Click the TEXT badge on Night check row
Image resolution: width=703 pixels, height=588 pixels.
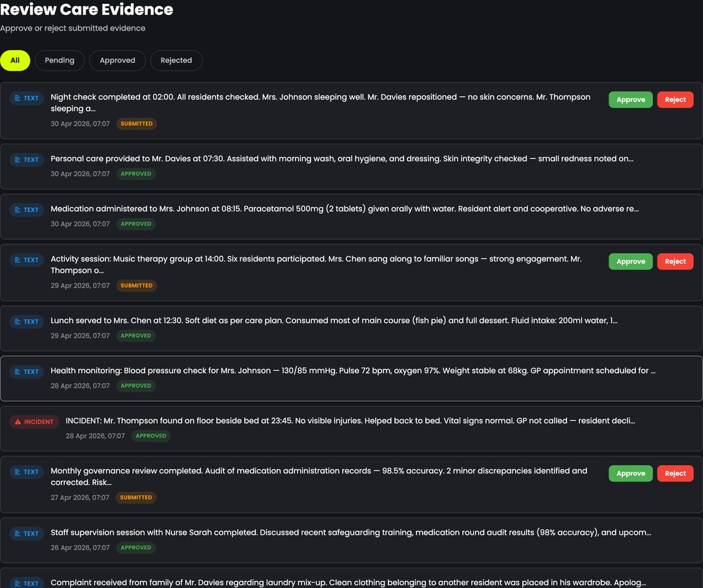click(x=27, y=98)
